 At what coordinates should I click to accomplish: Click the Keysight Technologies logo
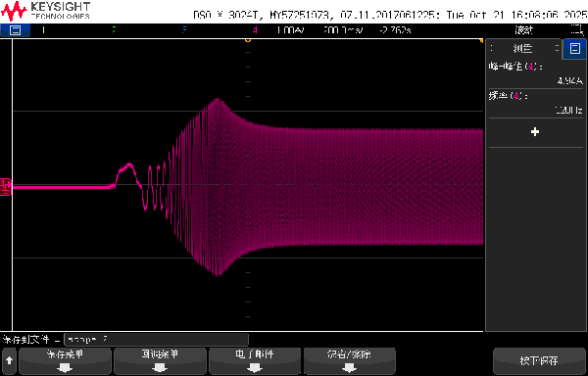pyautogui.click(x=46, y=11)
